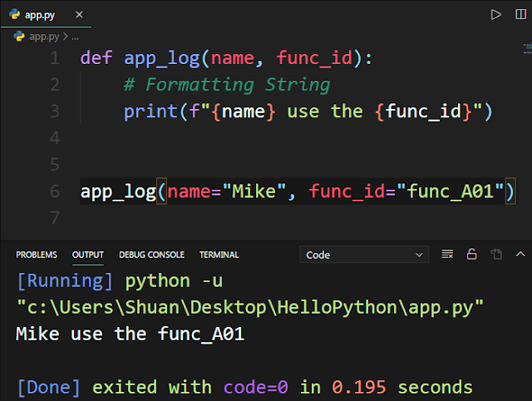
Task: Click '[Done]' text in output
Action: 48,388
